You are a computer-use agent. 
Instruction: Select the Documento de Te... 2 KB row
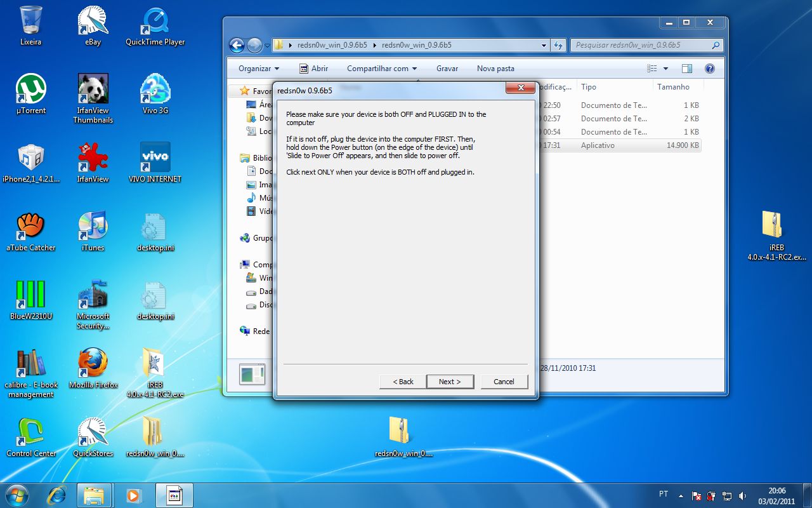(x=619, y=119)
